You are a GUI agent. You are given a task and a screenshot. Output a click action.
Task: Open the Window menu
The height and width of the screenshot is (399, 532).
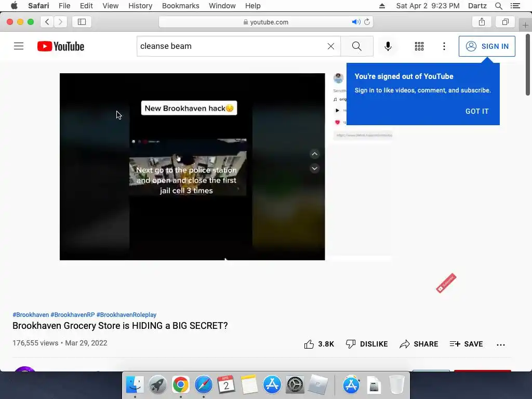pyautogui.click(x=222, y=6)
